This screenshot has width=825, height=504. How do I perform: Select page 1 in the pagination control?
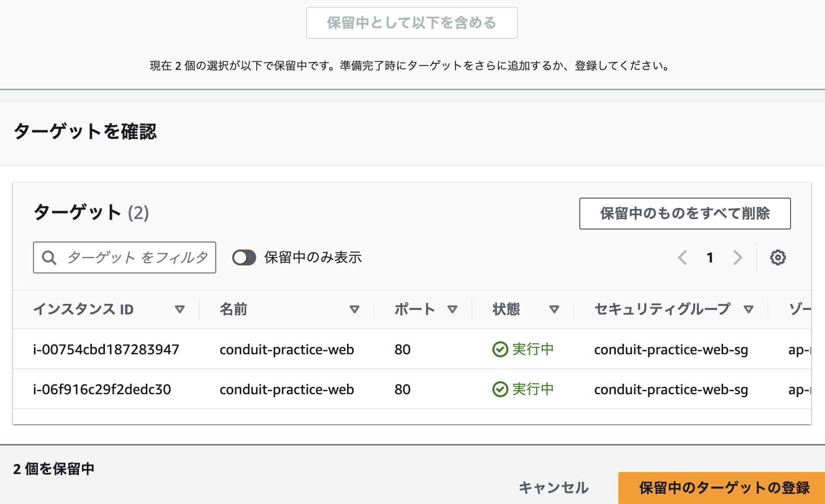click(710, 257)
